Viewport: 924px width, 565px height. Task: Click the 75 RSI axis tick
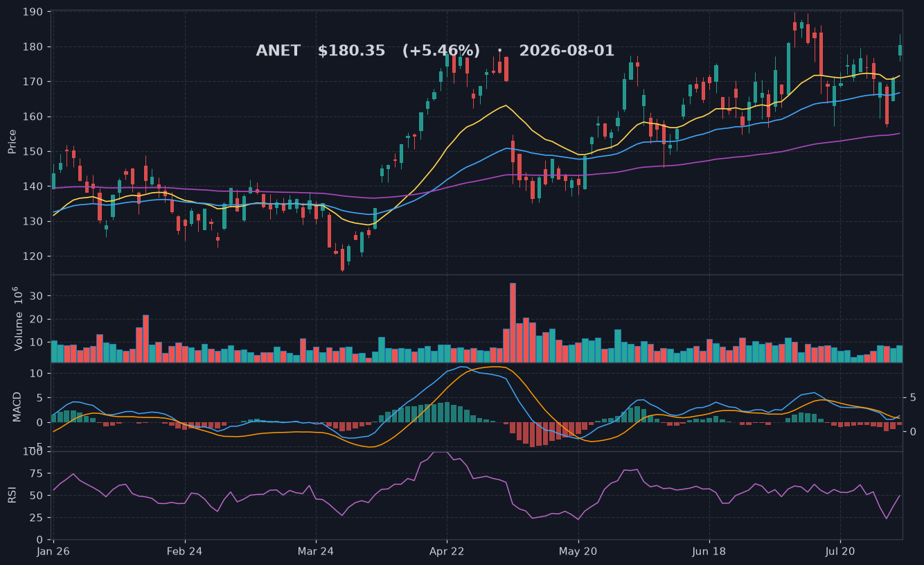point(37,473)
